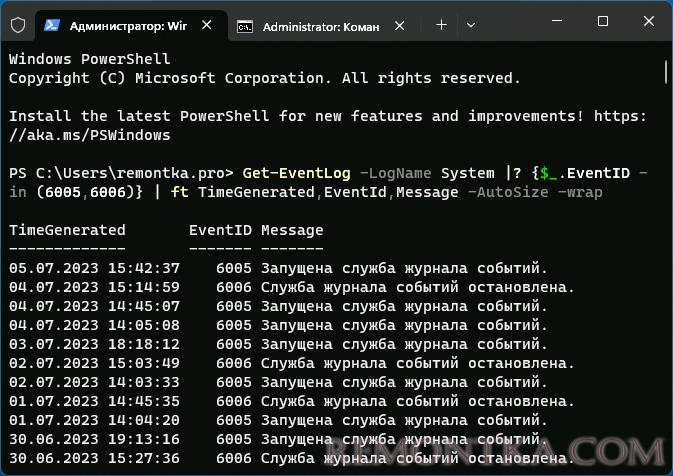
Task: Click the 04.07.2023 15:14:59 entry
Action: click(x=292, y=287)
